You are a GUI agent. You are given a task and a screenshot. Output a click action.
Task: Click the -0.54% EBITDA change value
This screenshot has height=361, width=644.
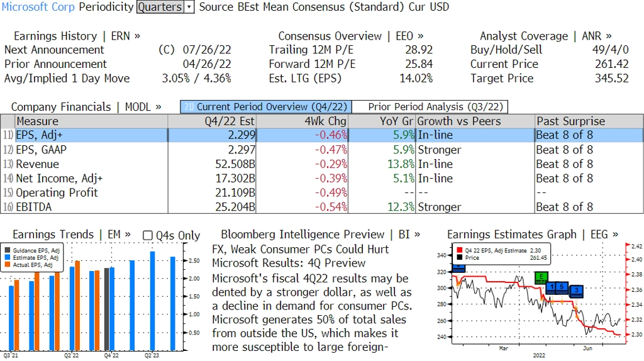pyautogui.click(x=331, y=206)
